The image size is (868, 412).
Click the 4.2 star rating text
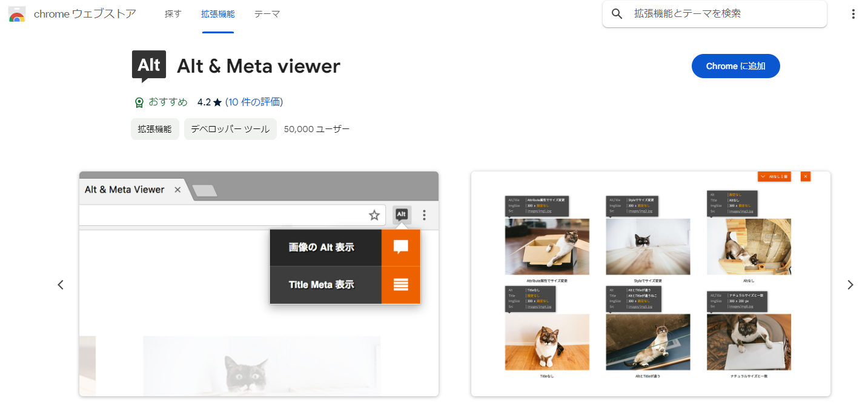210,102
